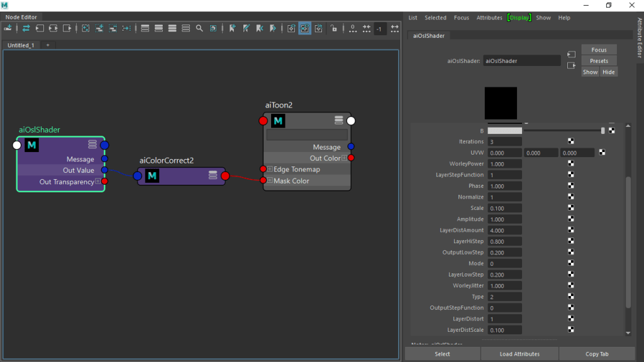The image size is (644, 362).
Task: Expand the Edge Tonemap attribute on aiToon2
Action: point(270,169)
